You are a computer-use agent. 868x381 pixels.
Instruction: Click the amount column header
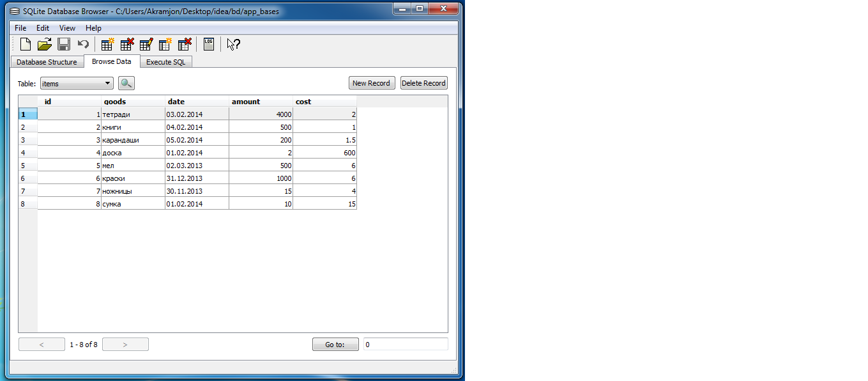261,102
